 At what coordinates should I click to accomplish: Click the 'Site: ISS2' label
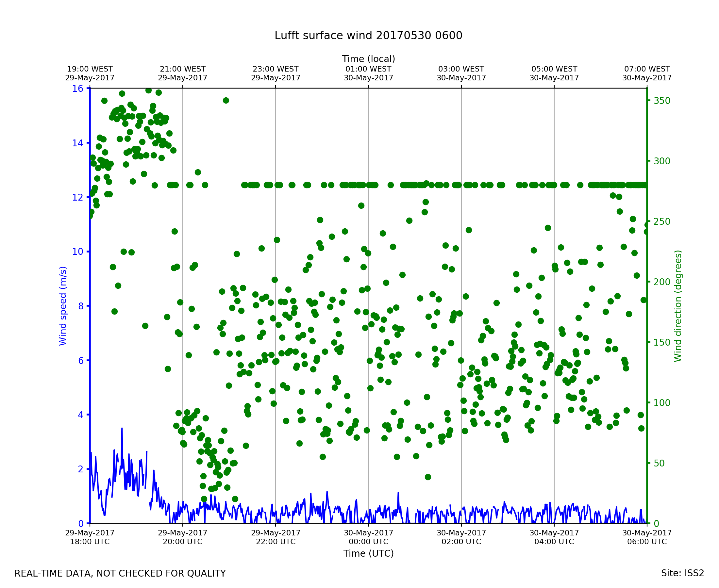click(682, 573)
